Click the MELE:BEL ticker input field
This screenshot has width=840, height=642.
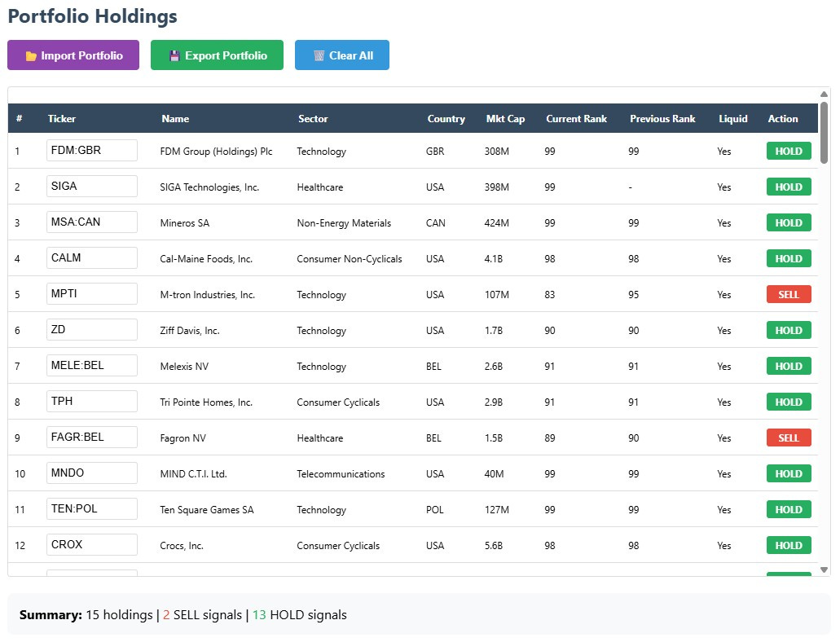click(91, 366)
